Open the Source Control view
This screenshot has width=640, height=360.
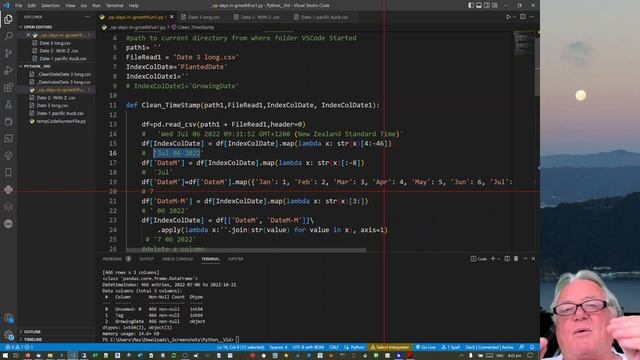click(x=8, y=53)
